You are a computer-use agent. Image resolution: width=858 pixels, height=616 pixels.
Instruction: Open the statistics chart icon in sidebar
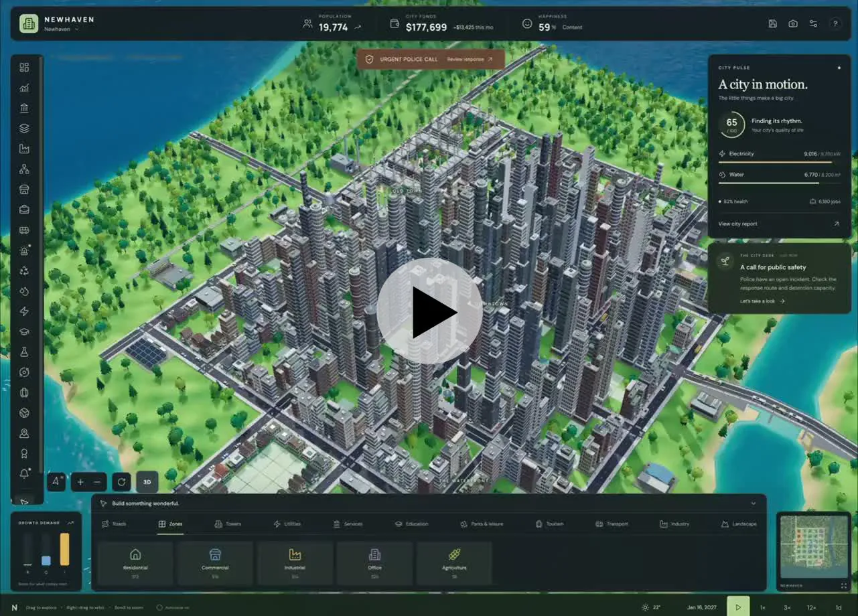(x=24, y=88)
